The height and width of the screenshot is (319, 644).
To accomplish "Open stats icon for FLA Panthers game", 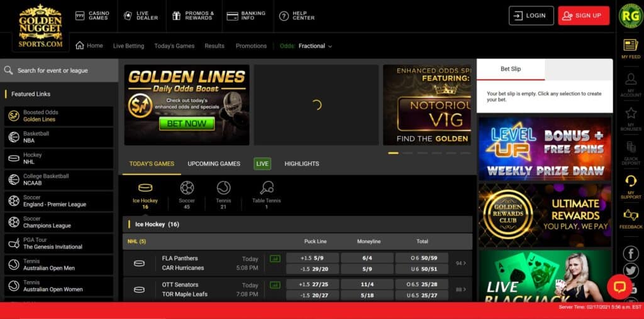I will [275, 259].
